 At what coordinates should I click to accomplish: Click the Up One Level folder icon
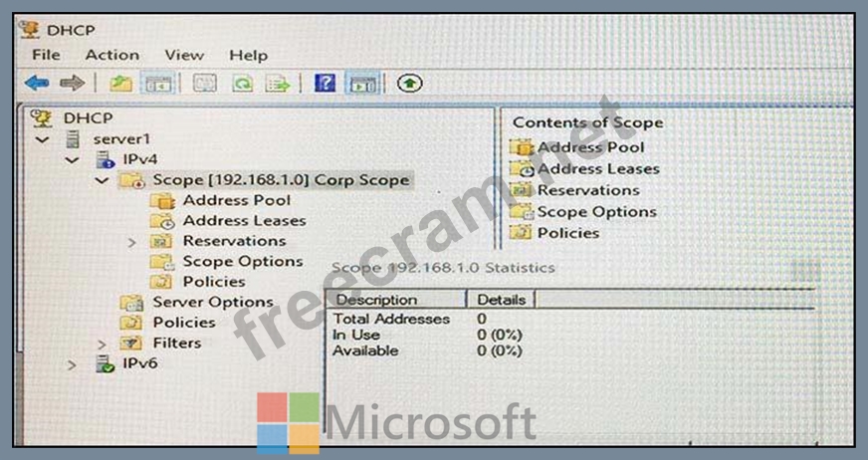pos(120,84)
